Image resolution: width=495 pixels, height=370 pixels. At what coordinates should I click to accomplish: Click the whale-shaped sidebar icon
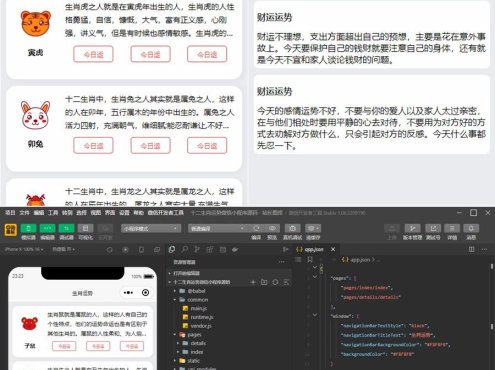(x=235, y=249)
